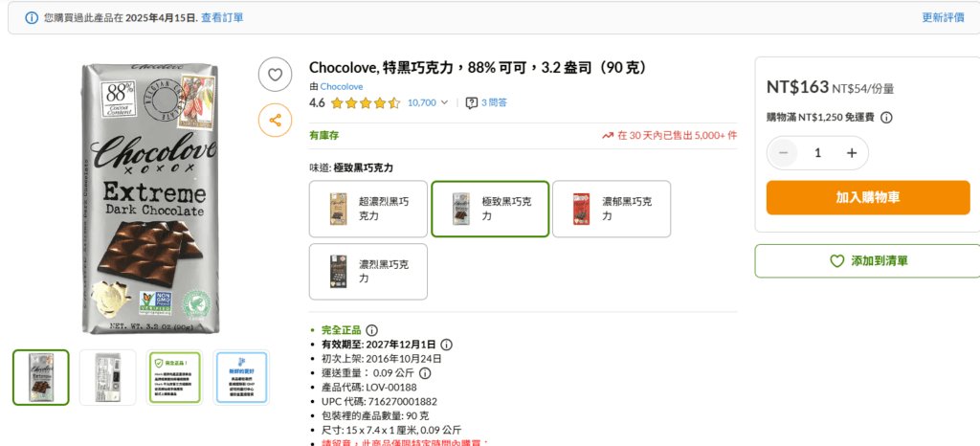
Task: Click the 添加到清單 button
Action: (x=869, y=260)
